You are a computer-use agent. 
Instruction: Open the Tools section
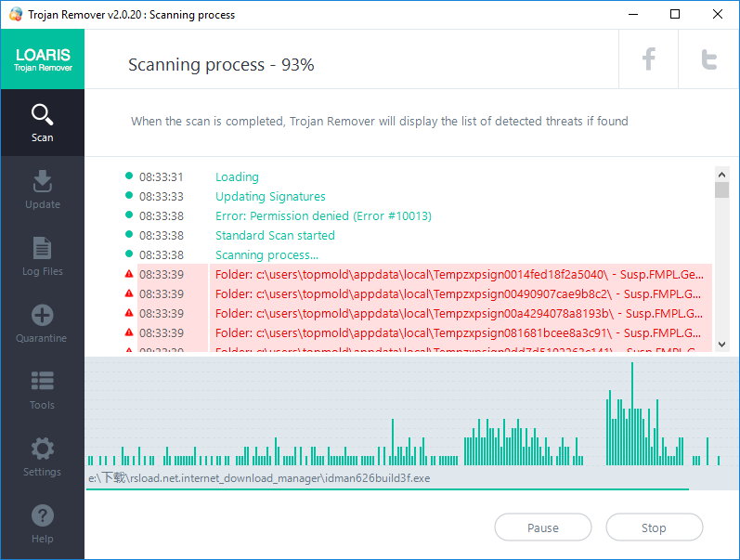pos(43,390)
